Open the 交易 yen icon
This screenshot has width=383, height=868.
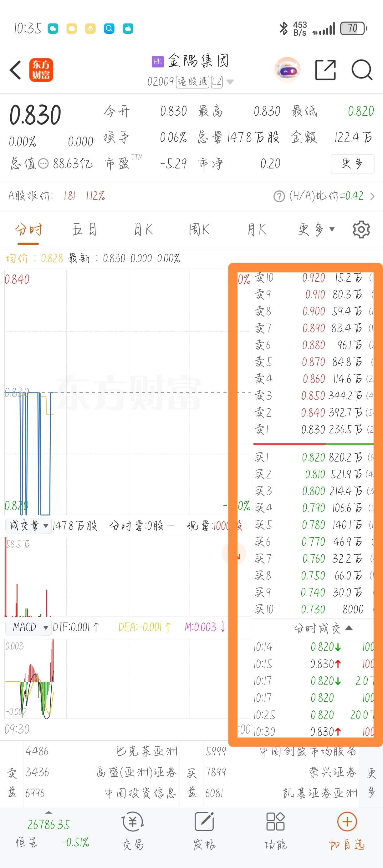(133, 822)
